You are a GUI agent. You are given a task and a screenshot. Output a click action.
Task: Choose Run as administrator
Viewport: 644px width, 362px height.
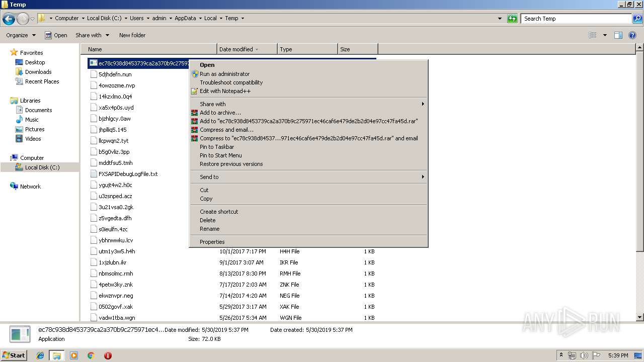pos(308,74)
